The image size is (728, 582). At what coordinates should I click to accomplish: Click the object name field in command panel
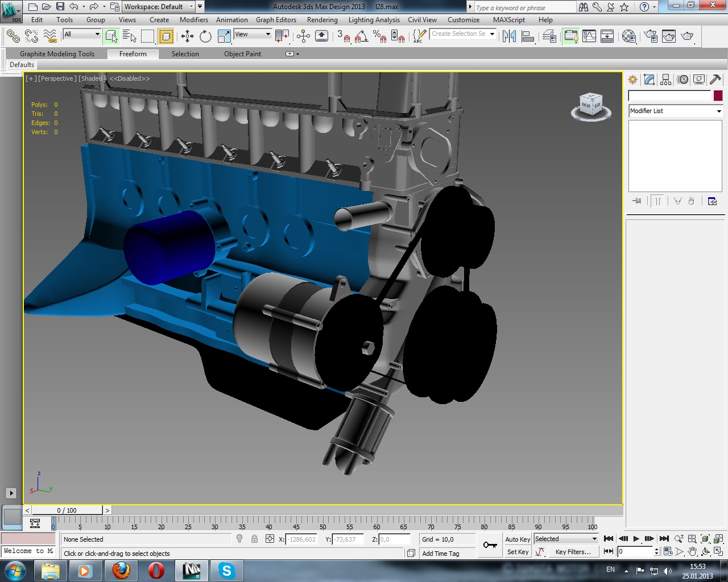pyautogui.click(x=669, y=95)
